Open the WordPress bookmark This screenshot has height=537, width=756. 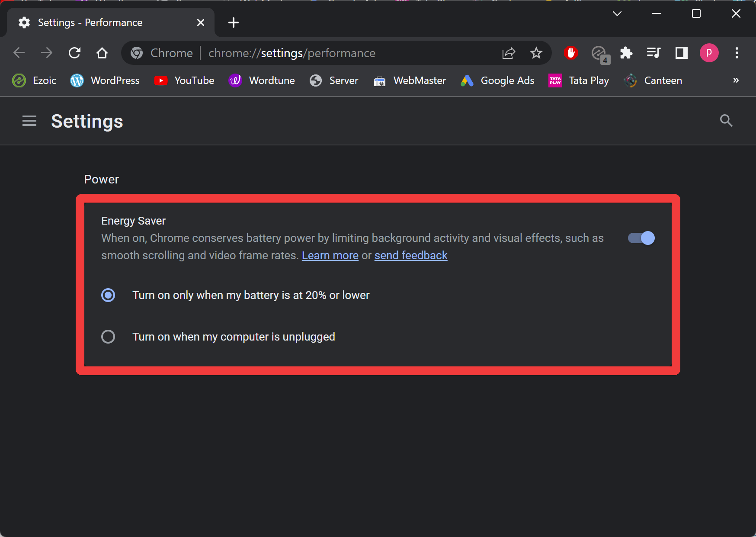point(105,80)
